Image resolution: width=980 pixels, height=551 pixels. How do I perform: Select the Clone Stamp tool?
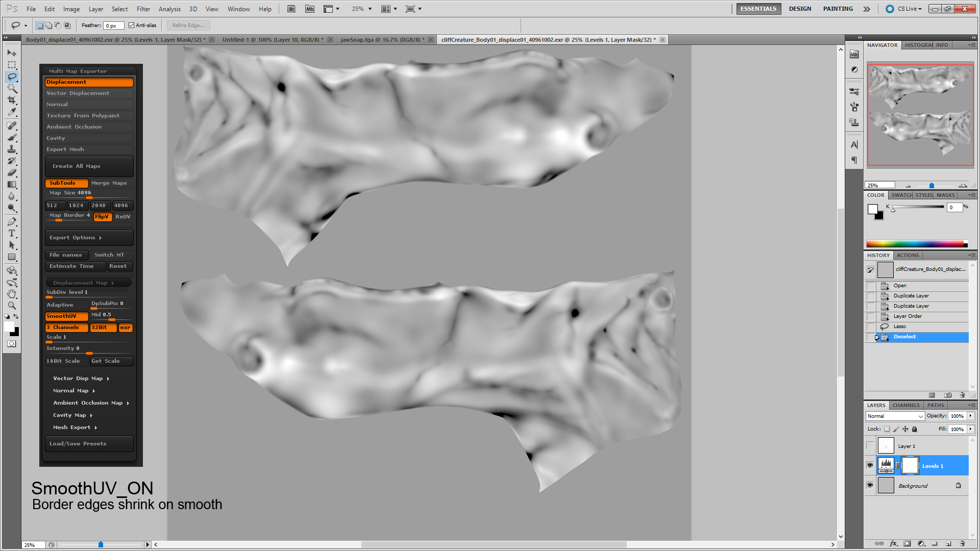click(x=12, y=149)
